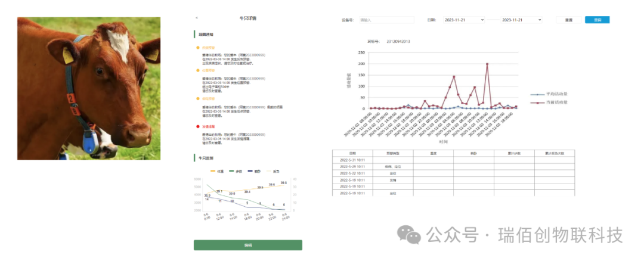The height and width of the screenshot is (261, 644).
Task: Click the third orange alert notification dot
Action: [x=198, y=98]
